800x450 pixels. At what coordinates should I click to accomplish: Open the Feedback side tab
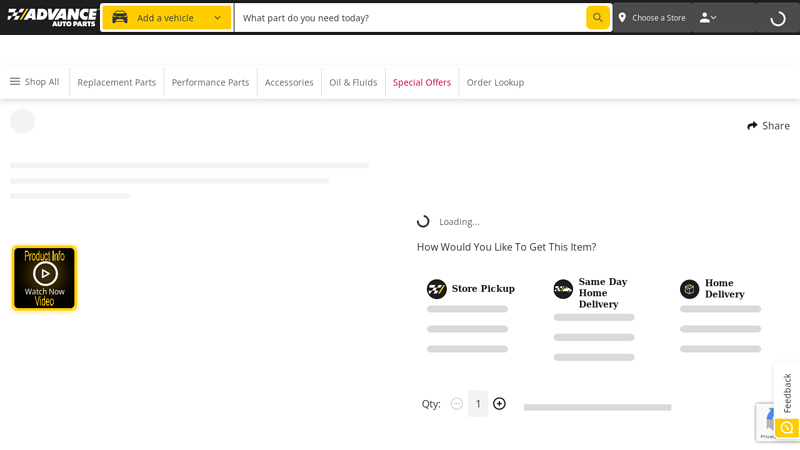click(786, 392)
